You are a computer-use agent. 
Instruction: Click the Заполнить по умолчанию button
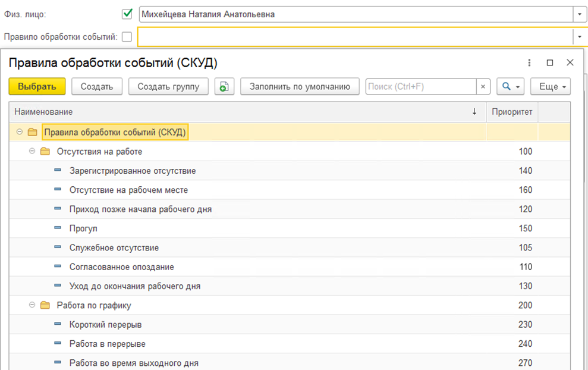click(x=300, y=87)
